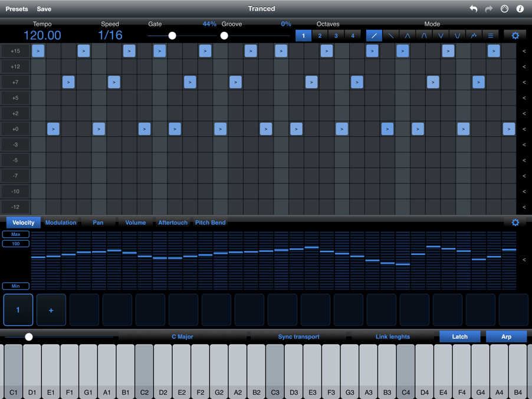Open the C Major scale selector
This screenshot has width=532, height=399.
coord(182,336)
